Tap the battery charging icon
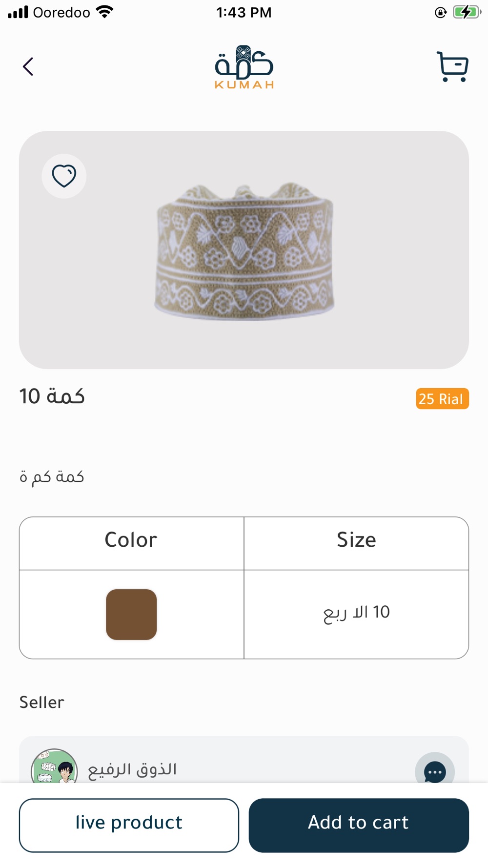Screen dimensions: 488x868 [466, 12]
